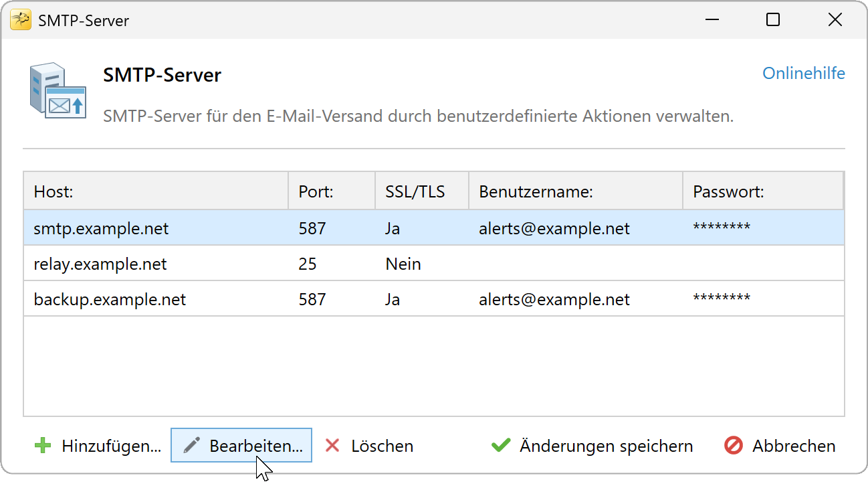The height and width of the screenshot is (502, 868).
Task: Open Bearbeiten for the selected server
Action: [241, 446]
